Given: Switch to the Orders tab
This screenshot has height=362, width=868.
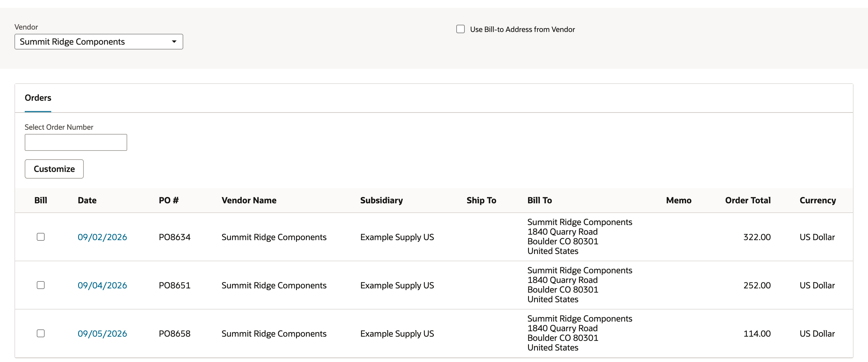Looking at the screenshot, I should click(38, 98).
